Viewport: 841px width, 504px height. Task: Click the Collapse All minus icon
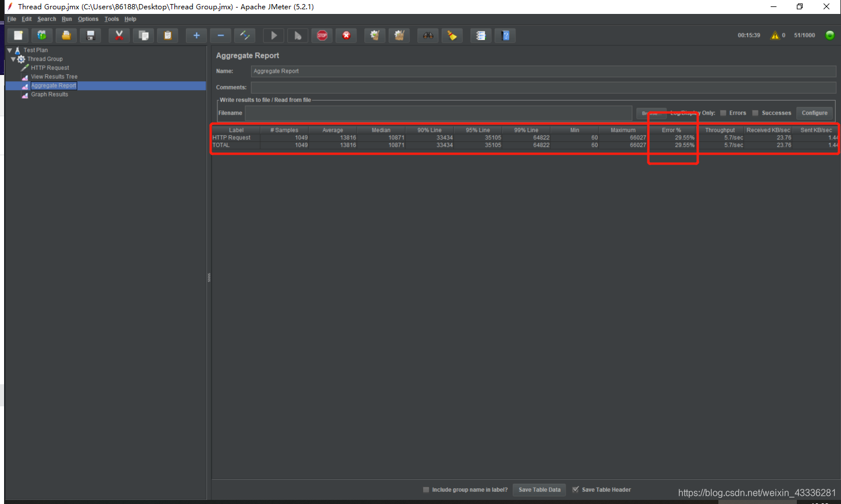(220, 35)
